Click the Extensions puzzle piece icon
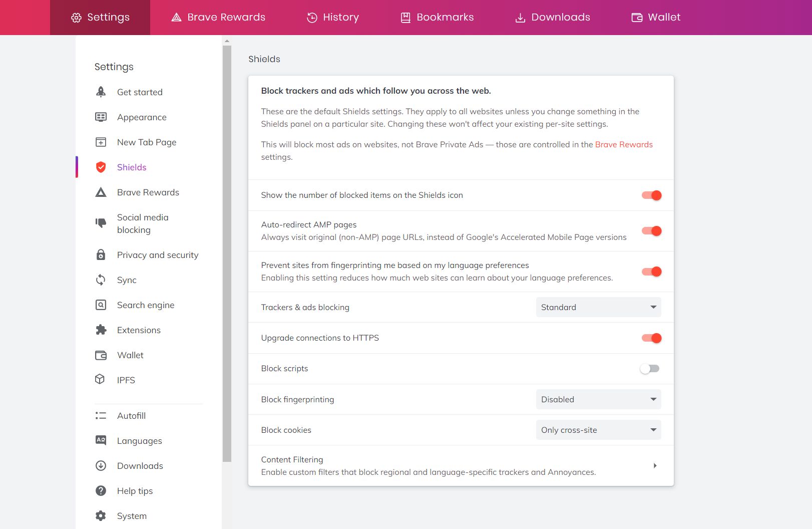The width and height of the screenshot is (812, 529). pos(101,330)
